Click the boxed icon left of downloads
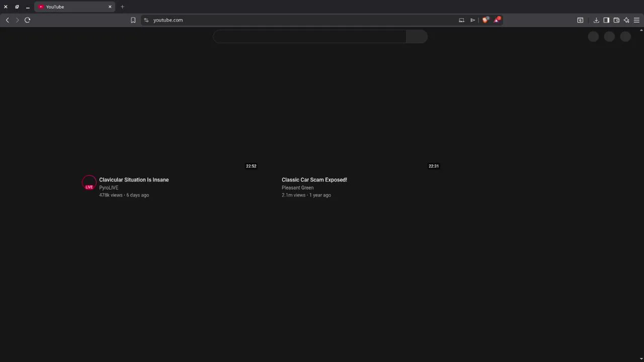 click(580, 20)
